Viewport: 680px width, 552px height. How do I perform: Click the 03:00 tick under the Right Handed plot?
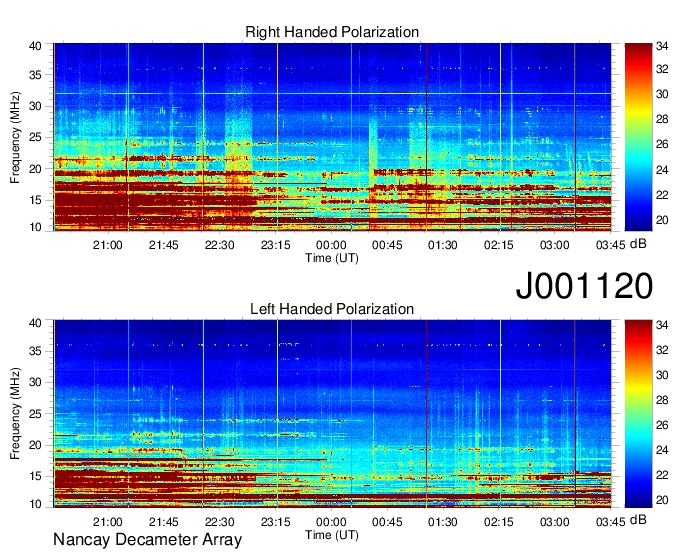click(x=555, y=245)
